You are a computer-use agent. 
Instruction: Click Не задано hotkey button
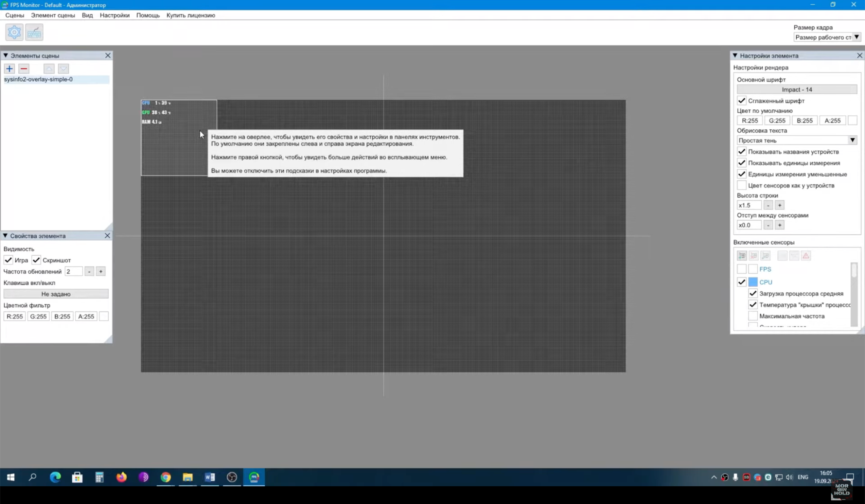click(56, 294)
